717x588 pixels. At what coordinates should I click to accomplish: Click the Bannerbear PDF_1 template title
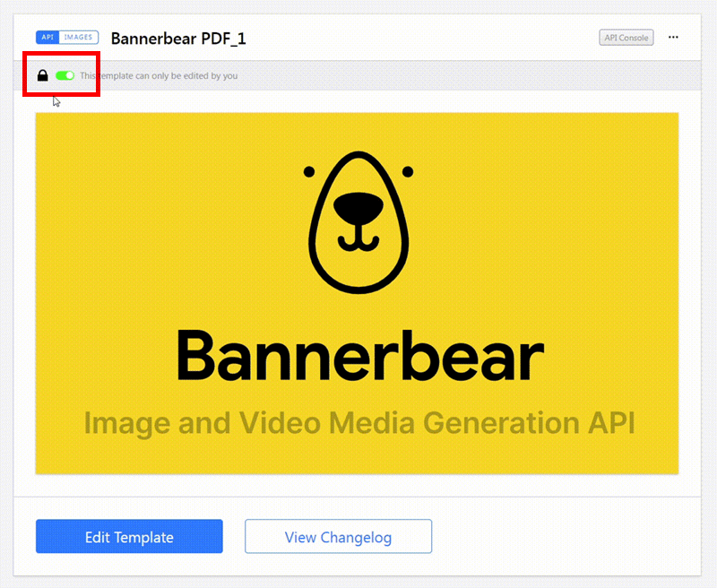[177, 38]
